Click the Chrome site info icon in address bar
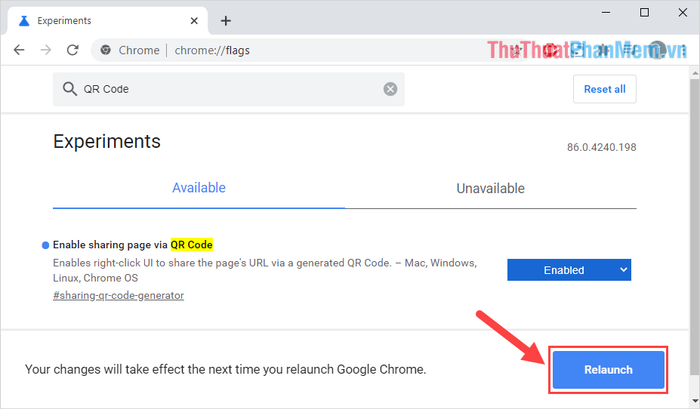The height and width of the screenshot is (409, 700). 106,50
